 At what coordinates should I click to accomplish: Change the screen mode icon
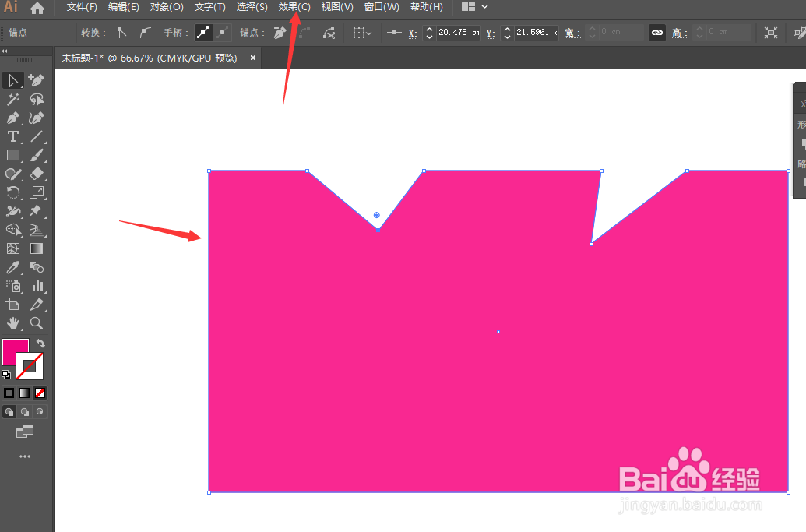[25, 432]
